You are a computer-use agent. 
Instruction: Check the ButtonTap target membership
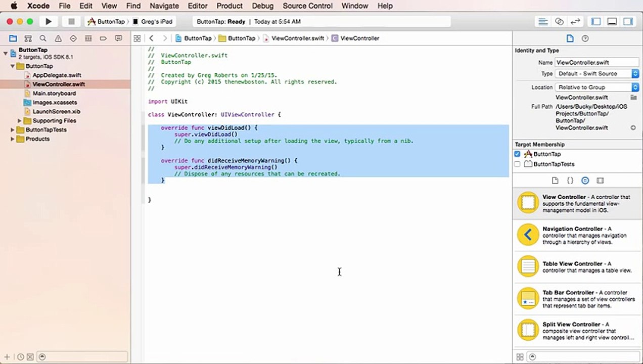click(x=517, y=154)
